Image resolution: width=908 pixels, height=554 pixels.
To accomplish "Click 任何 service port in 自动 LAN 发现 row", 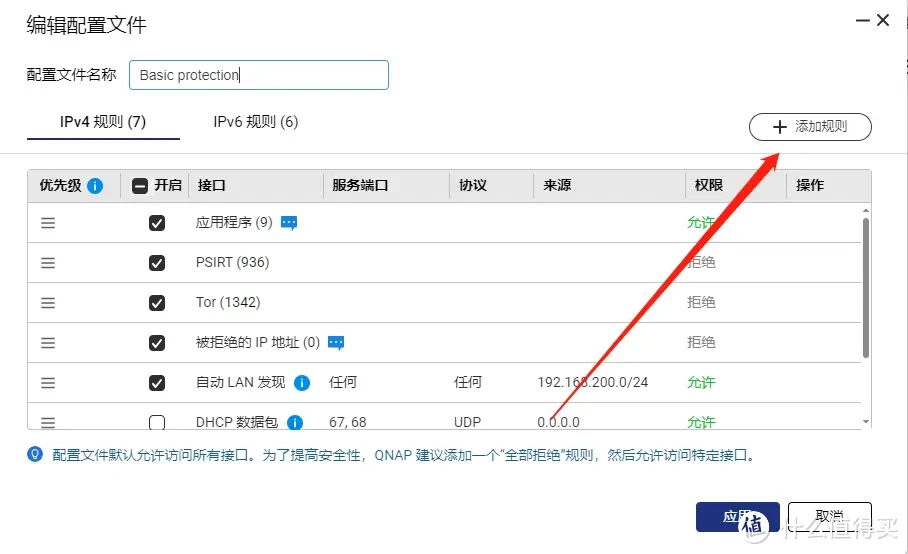I will pyautogui.click(x=343, y=383).
